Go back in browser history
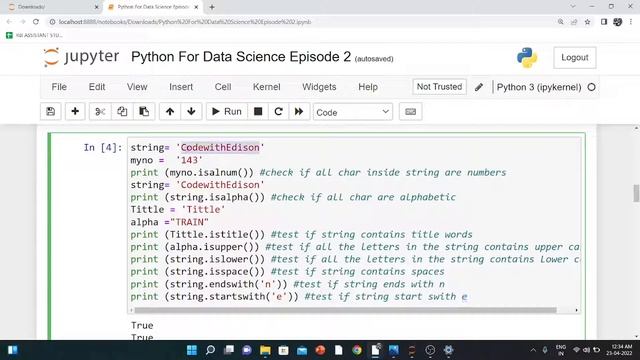 click(x=9, y=22)
